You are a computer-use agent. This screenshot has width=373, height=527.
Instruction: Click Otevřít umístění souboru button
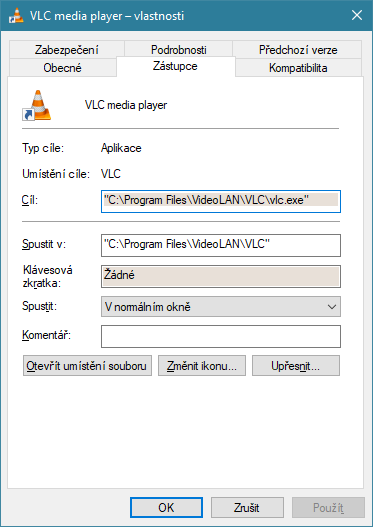point(87,365)
